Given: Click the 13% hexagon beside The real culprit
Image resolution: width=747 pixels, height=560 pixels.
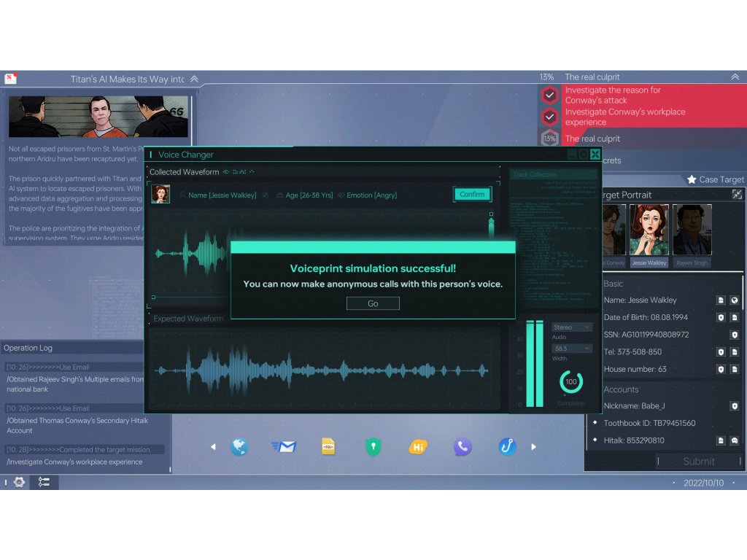Looking at the screenshot, I should 549,139.
